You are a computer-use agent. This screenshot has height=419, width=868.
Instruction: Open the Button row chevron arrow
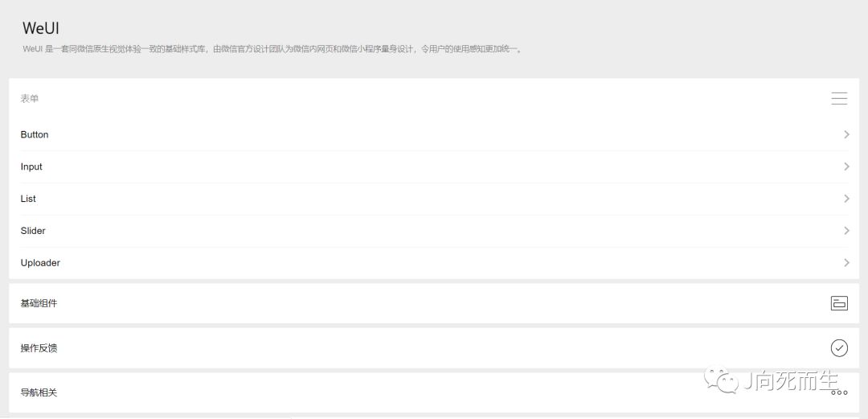pyautogui.click(x=846, y=134)
